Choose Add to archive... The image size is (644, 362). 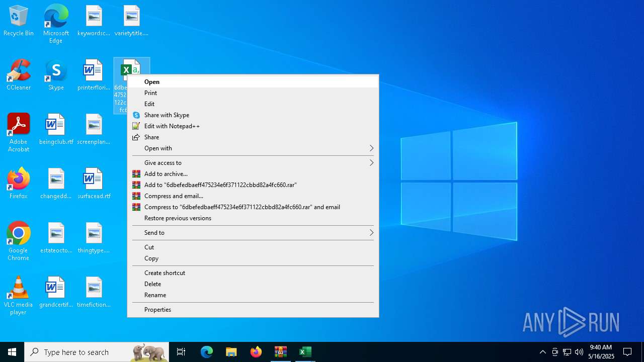point(253,174)
